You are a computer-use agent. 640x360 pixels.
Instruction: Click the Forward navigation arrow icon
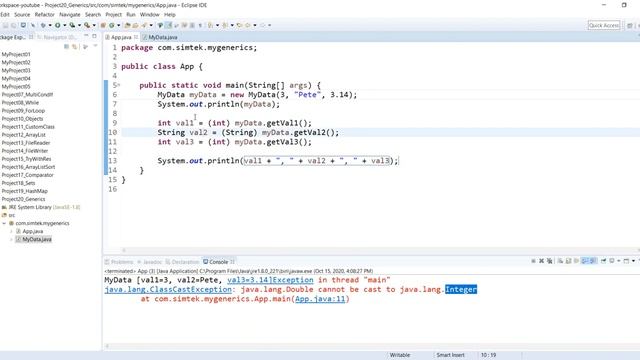tap(262, 25)
